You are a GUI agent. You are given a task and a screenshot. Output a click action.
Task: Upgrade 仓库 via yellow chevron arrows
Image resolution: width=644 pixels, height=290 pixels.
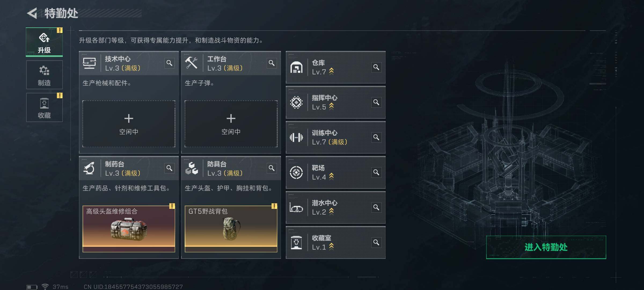[x=331, y=71]
